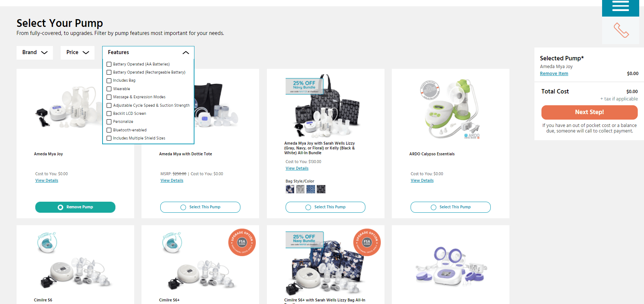Click the Next Step! button

click(589, 112)
